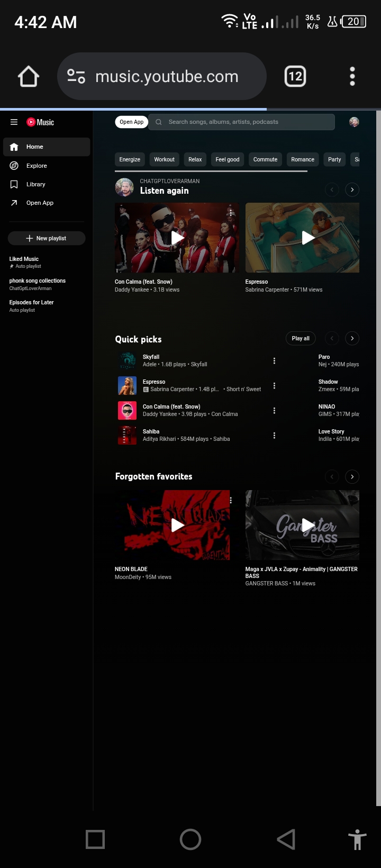Tap the Android recent apps square button
The image size is (381, 868).
point(95,839)
